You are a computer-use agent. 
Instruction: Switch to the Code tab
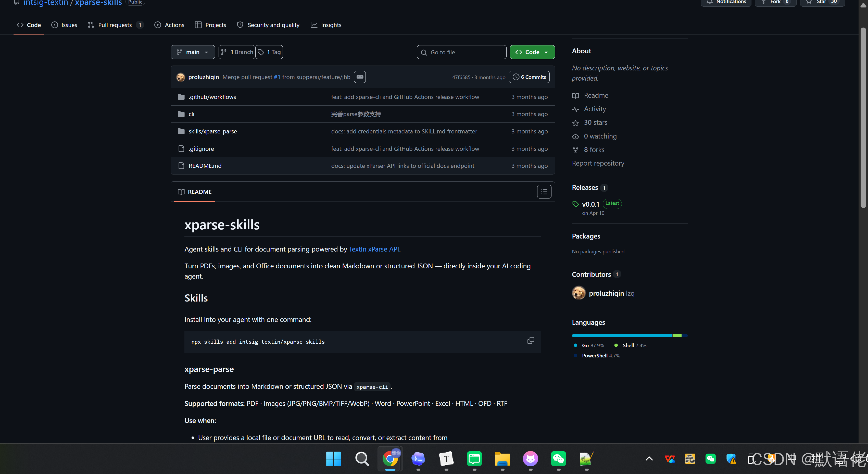tap(29, 25)
